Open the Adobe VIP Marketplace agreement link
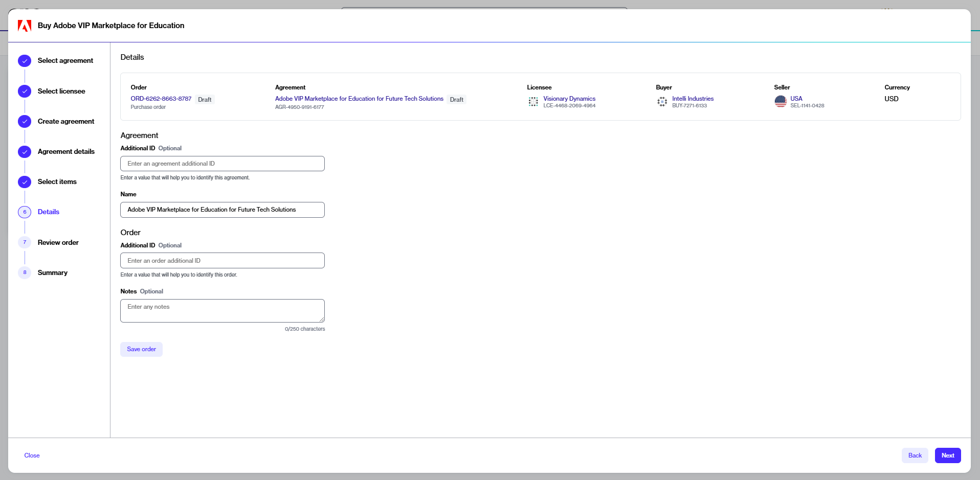The image size is (980, 480). (x=359, y=99)
